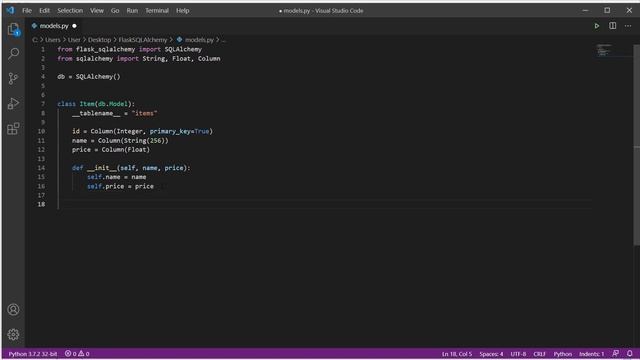Maximize the VS Code window

607,10
